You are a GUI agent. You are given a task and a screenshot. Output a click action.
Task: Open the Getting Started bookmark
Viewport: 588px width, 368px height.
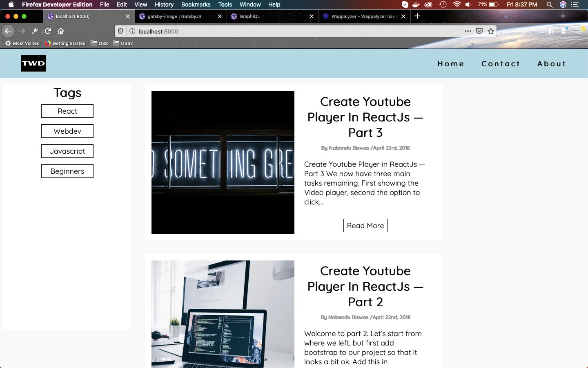65,43
